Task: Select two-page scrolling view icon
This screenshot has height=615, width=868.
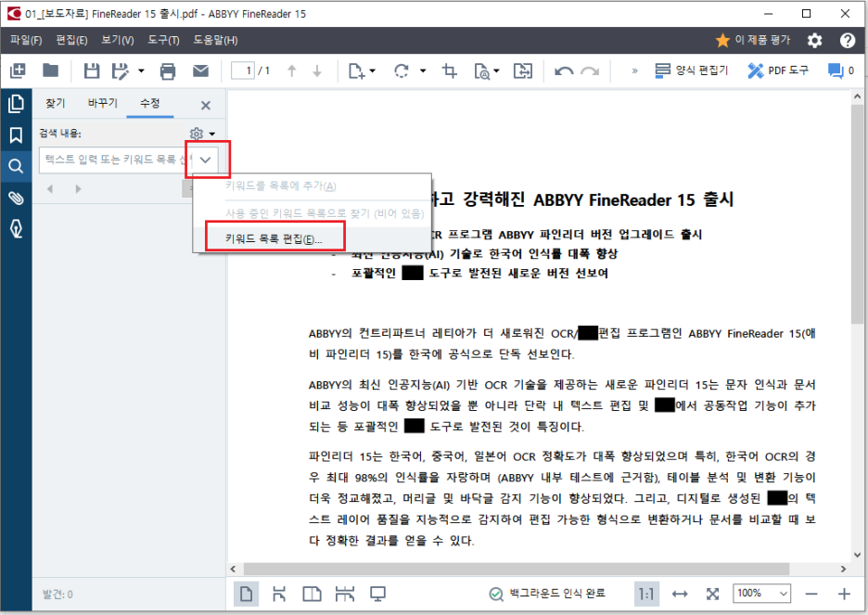Action: click(x=345, y=595)
